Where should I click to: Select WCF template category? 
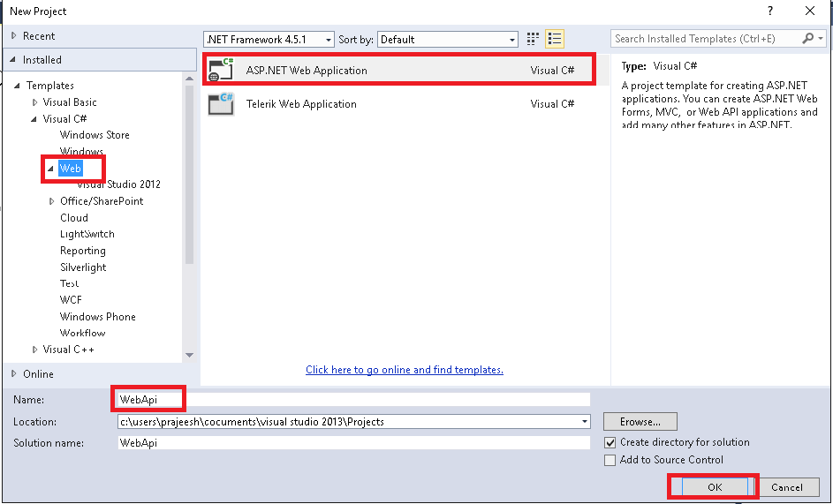click(71, 300)
